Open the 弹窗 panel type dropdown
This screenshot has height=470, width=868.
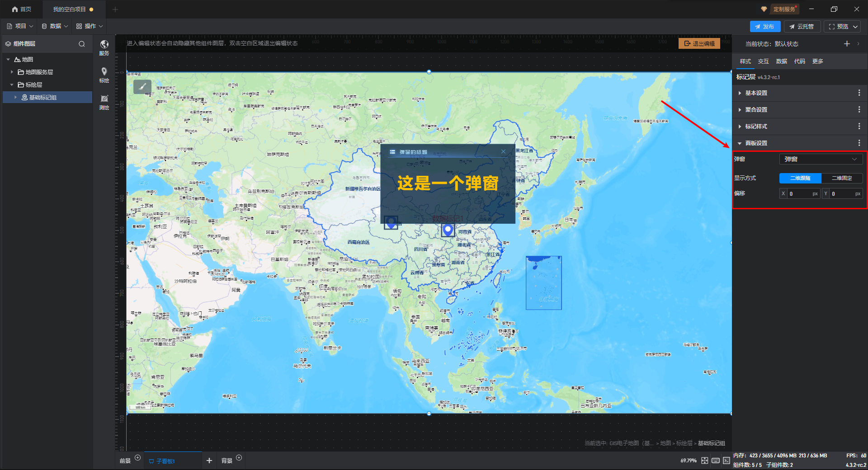click(821, 159)
